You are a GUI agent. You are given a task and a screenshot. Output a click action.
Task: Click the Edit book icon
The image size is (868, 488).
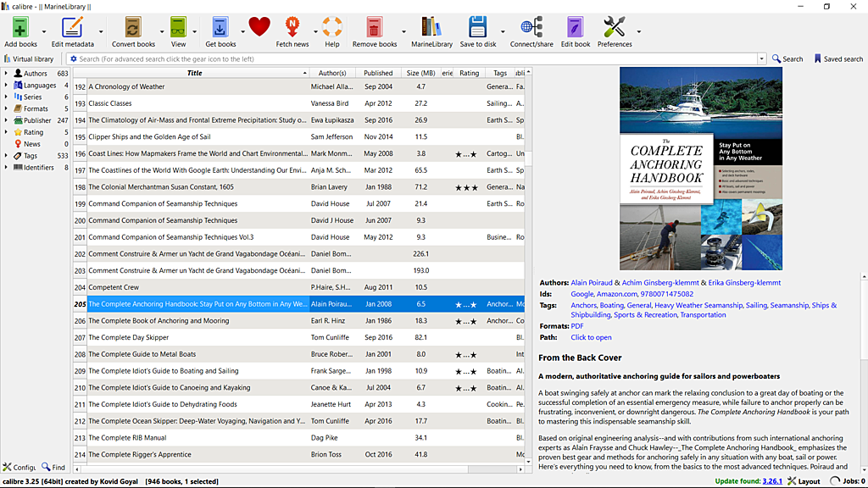[576, 27]
